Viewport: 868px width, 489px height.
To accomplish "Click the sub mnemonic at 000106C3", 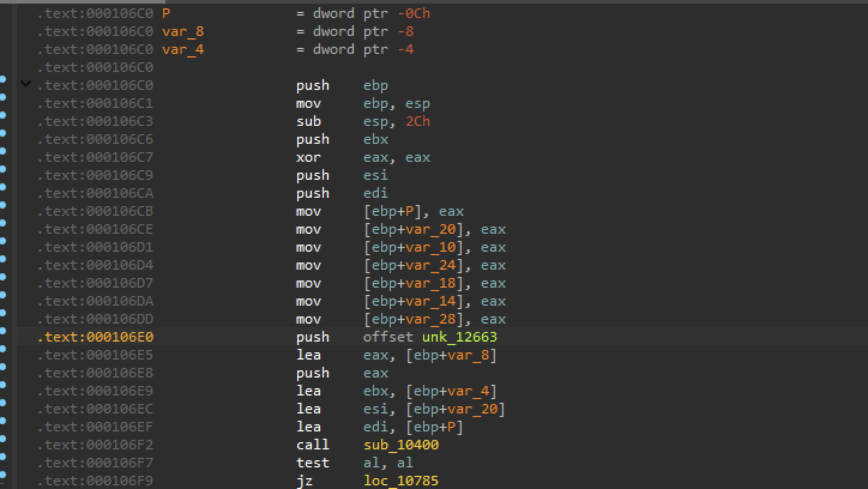I will pos(309,121).
